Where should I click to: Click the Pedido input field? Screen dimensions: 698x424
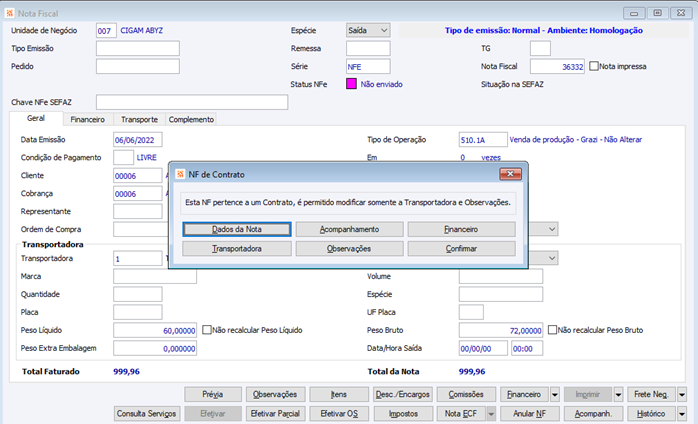click(138, 66)
